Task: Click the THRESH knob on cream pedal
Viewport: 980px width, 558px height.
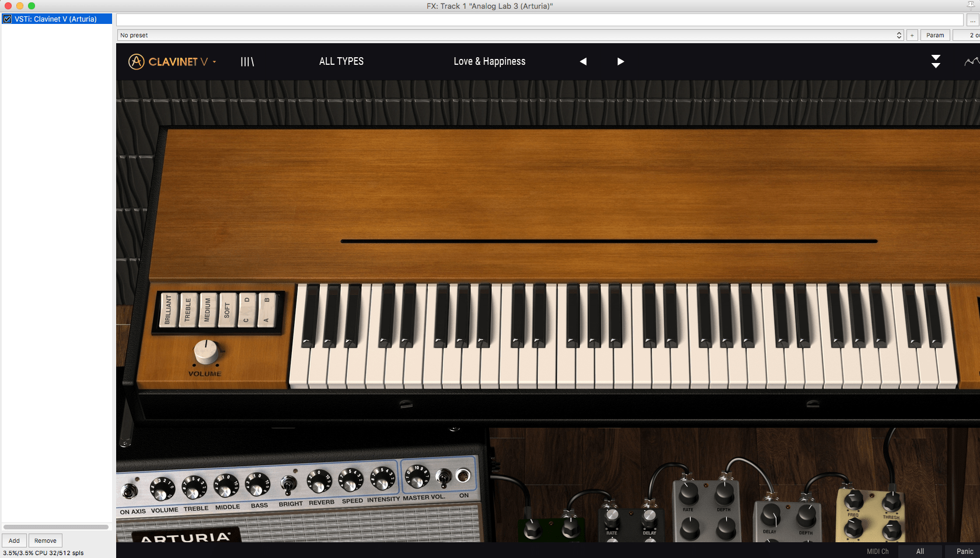Action: coord(891,502)
